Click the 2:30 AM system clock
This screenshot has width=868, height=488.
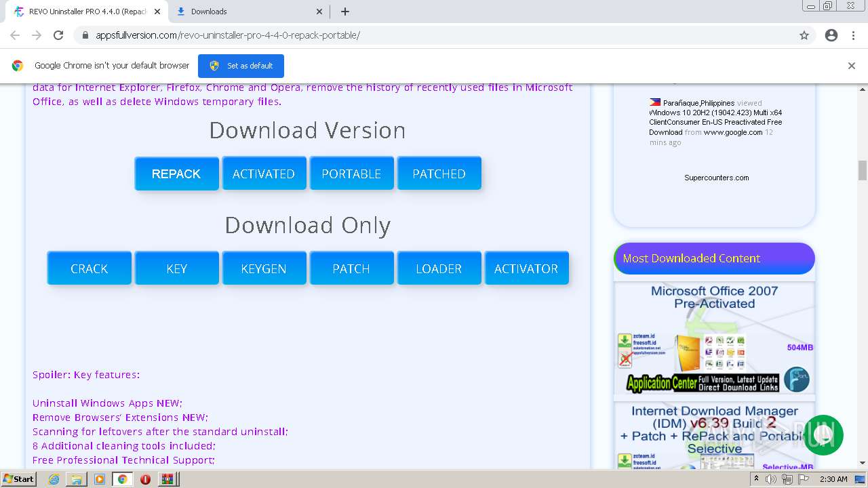pos(833,479)
